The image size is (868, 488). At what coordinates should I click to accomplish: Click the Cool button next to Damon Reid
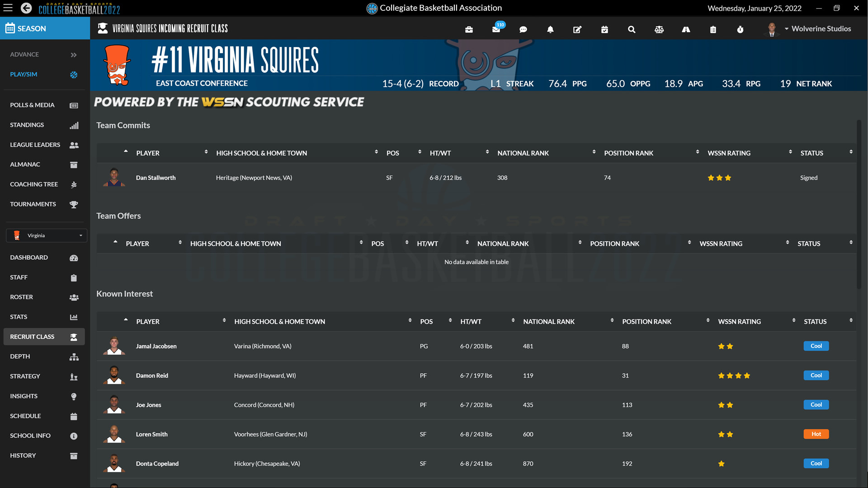816,375
